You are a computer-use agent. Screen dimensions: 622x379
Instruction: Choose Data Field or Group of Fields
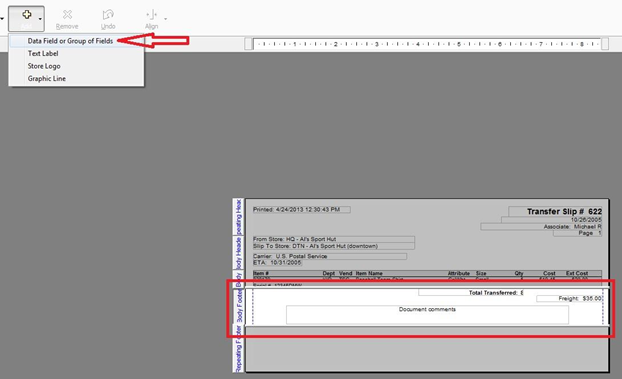coord(70,41)
